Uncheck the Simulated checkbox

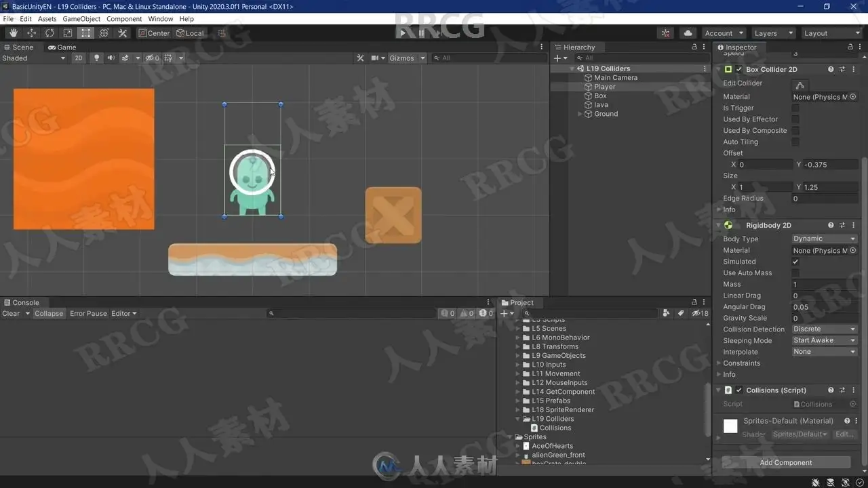coord(796,262)
